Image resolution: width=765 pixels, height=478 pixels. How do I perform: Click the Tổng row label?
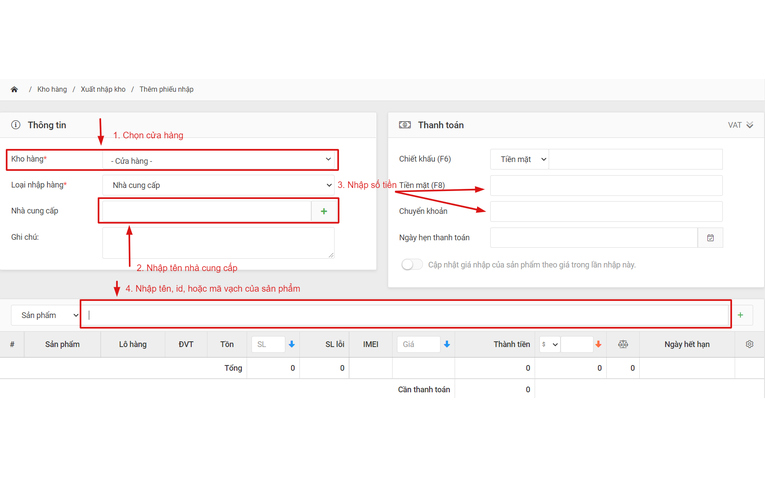pos(233,368)
